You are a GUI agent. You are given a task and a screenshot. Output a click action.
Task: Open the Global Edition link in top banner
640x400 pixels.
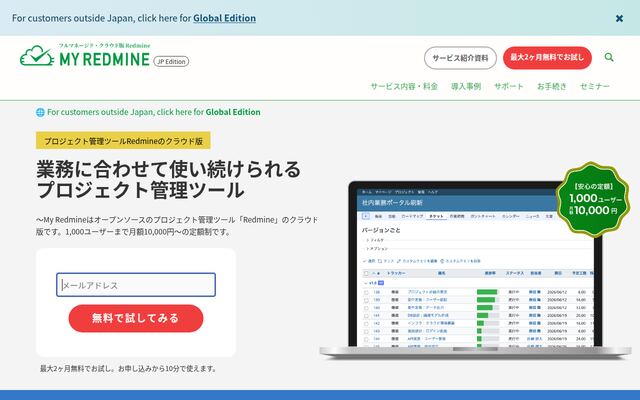(x=224, y=18)
